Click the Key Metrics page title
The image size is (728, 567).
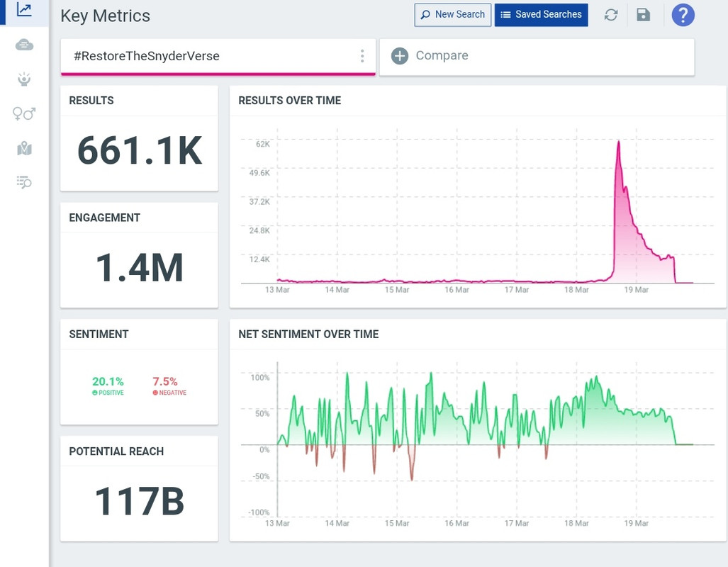(x=106, y=16)
